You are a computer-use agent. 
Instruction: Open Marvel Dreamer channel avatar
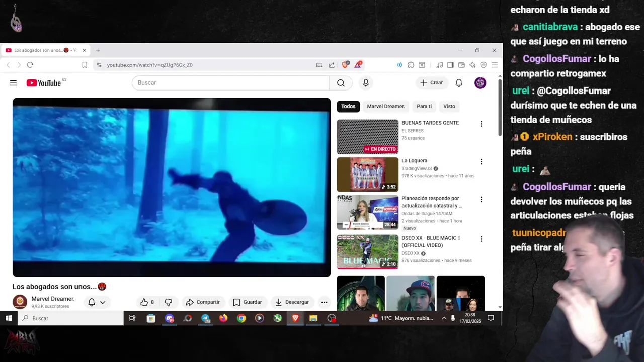[x=20, y=302]
